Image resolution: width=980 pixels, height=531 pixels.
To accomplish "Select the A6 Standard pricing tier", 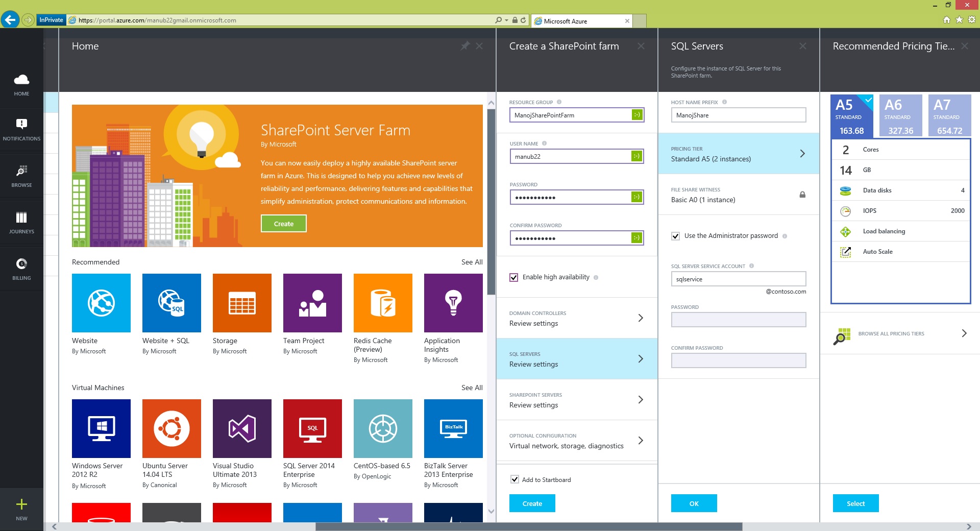I will [x=900, y=116].
